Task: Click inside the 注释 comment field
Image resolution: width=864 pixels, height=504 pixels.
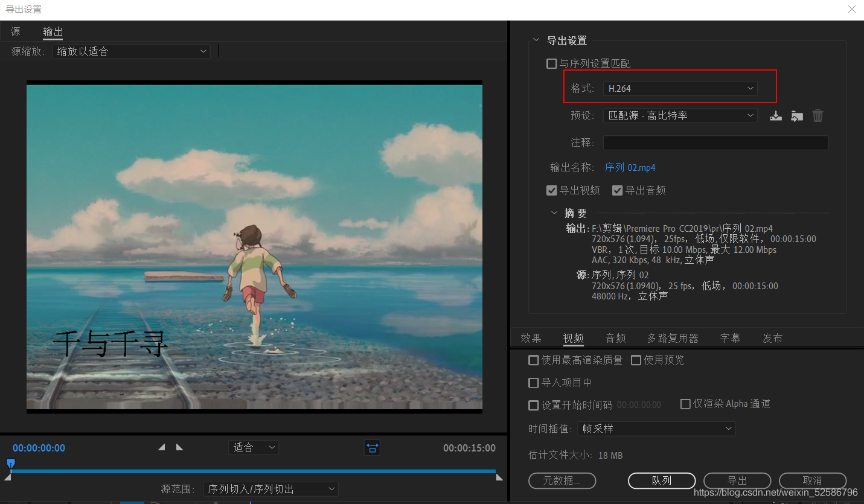Action: (x=715, y=142)
